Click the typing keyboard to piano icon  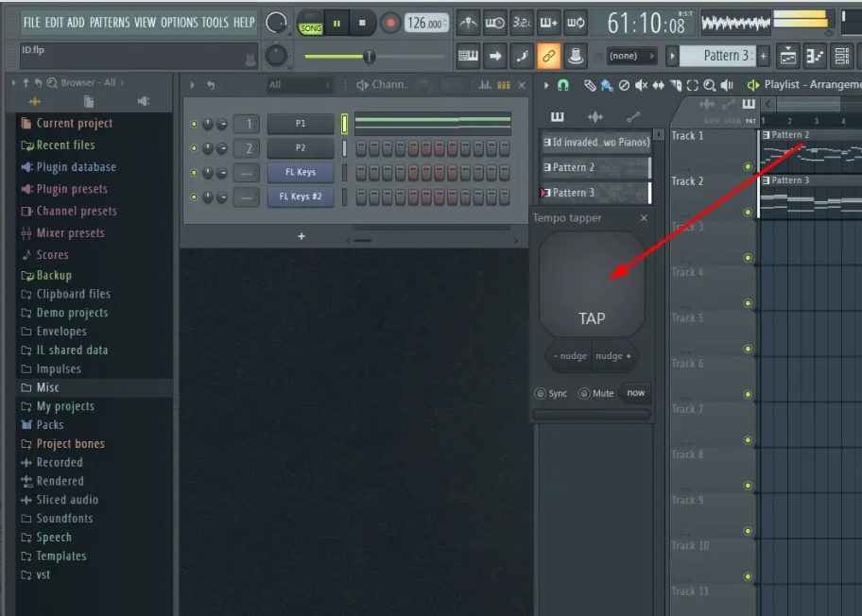(x=468, y=55)
